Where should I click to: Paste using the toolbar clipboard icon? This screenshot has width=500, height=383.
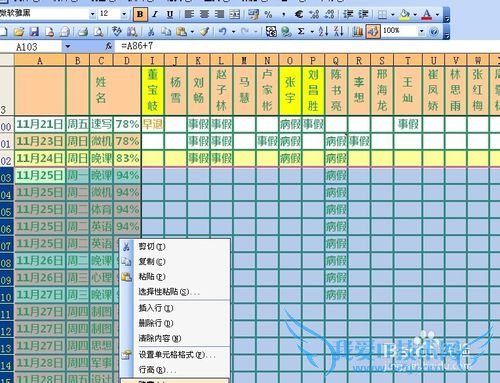pos(181,32)
